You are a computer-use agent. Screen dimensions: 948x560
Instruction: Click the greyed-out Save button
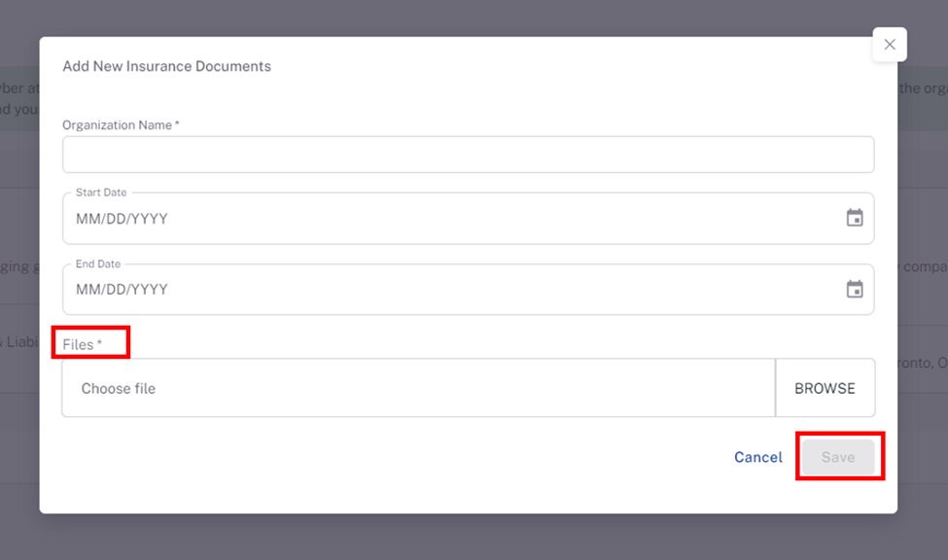[838, 457]
